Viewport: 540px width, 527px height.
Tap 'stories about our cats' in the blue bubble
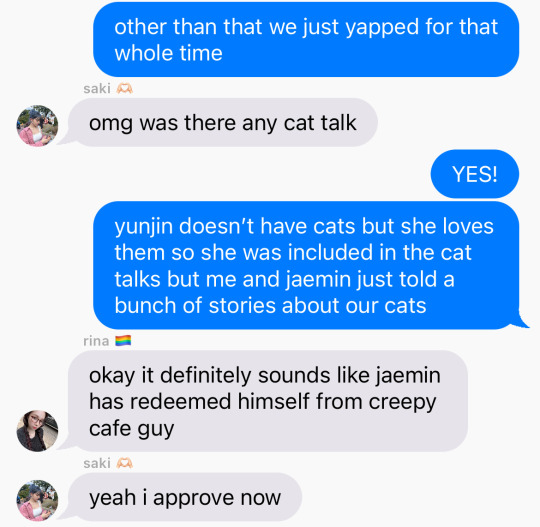point(317,306)
